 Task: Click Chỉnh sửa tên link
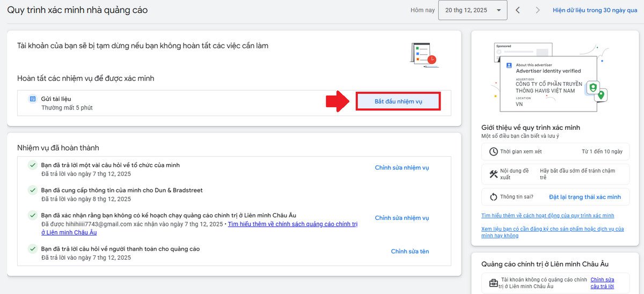click(x=409, y=252)
